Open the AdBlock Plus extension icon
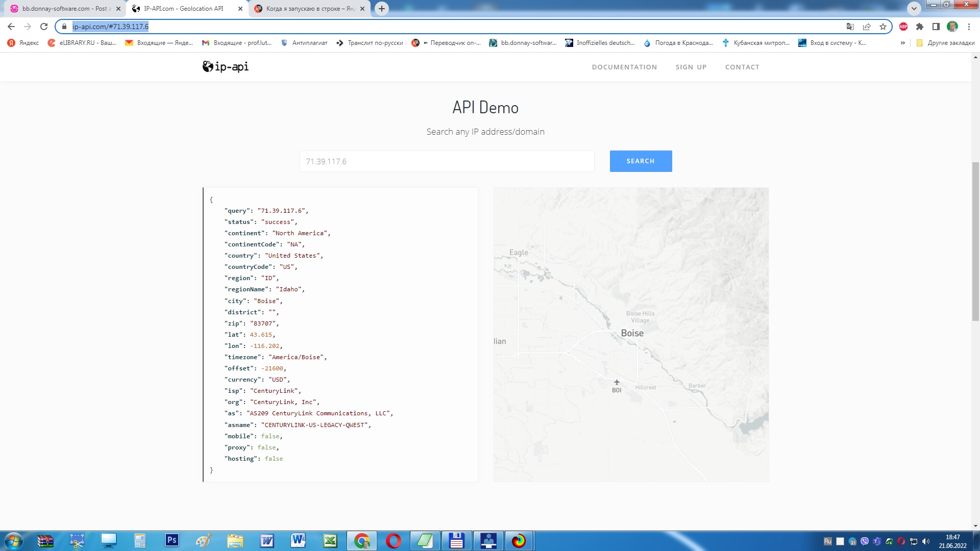Viewport: 980px width, 551px height. 903,27
